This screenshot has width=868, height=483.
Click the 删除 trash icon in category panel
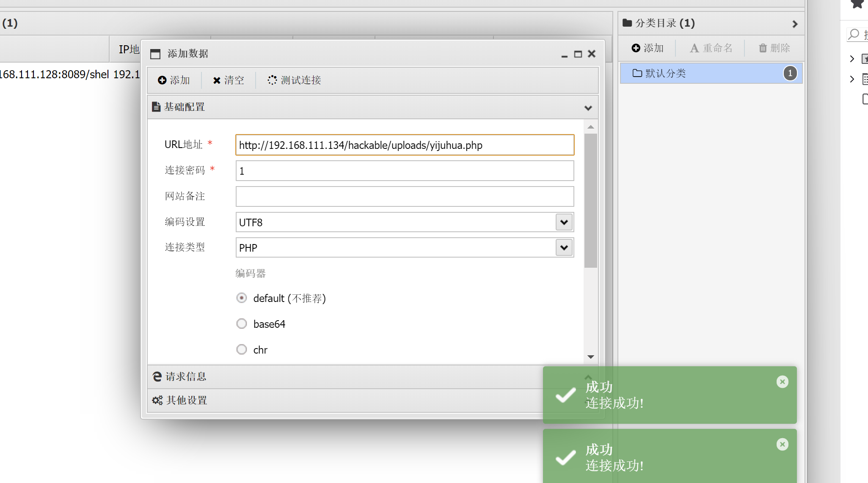[763, 48]
